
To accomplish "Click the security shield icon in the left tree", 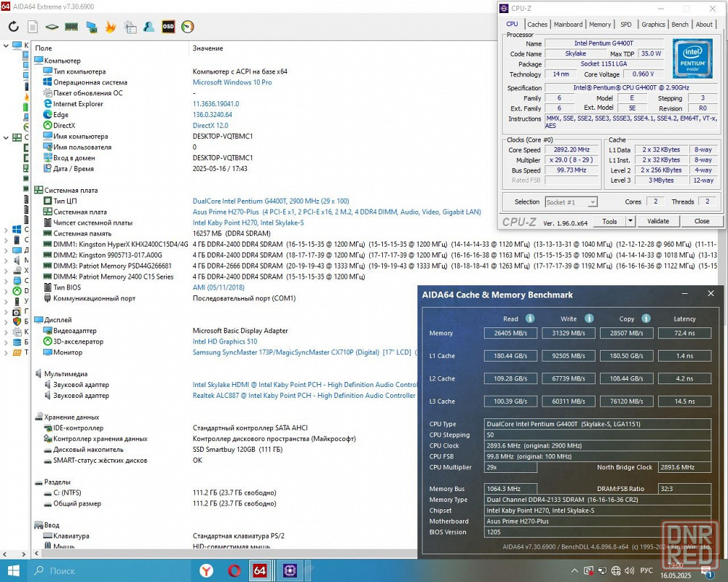I will (x=17, y=321).
